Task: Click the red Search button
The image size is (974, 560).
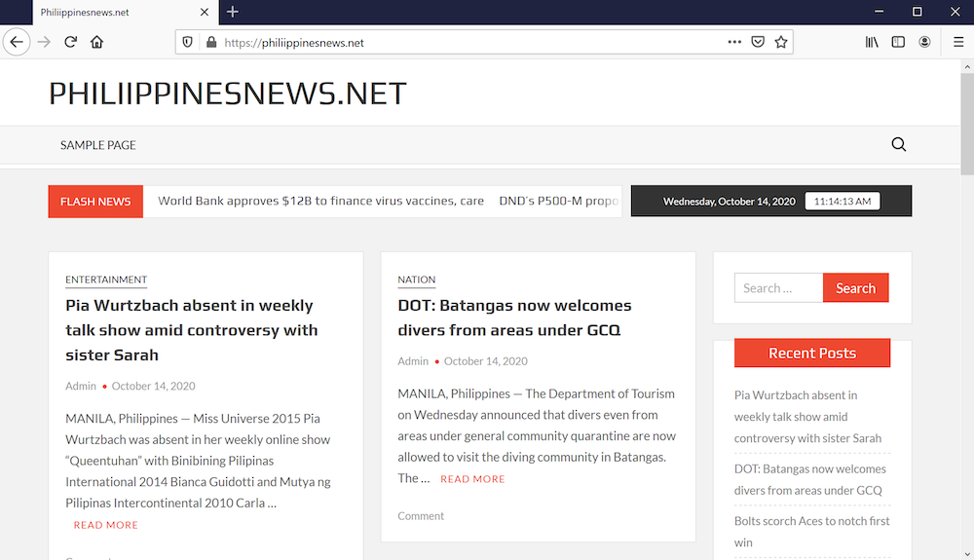Action: 856,288
